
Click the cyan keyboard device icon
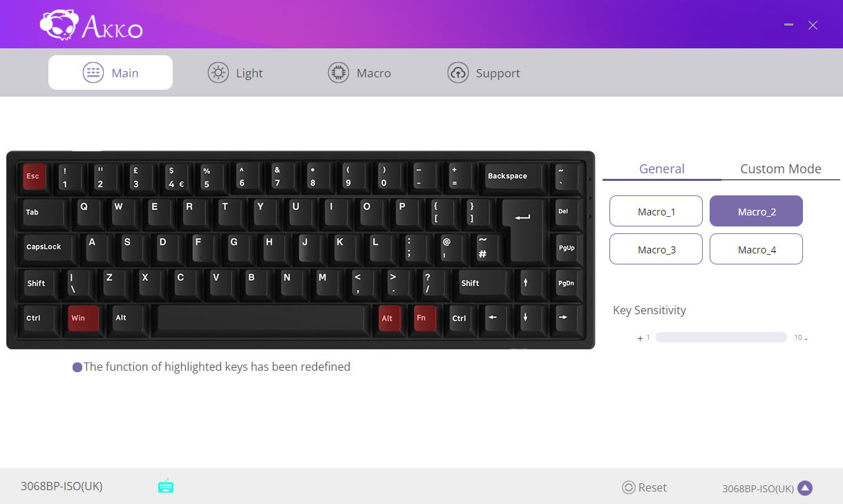(166, 486)
